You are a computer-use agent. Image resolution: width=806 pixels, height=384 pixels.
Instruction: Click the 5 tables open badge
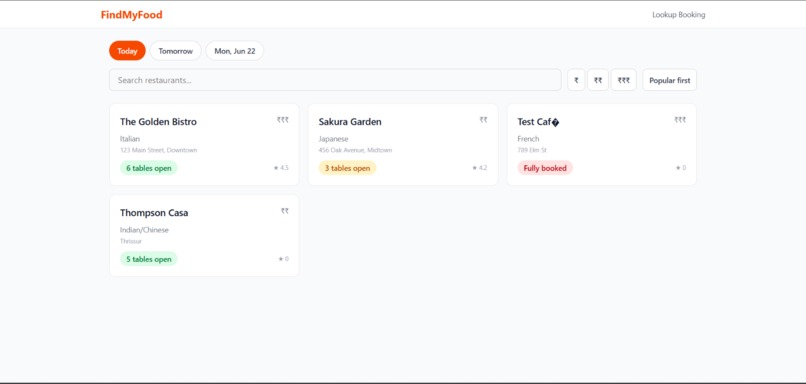click(x=149, y=259)
